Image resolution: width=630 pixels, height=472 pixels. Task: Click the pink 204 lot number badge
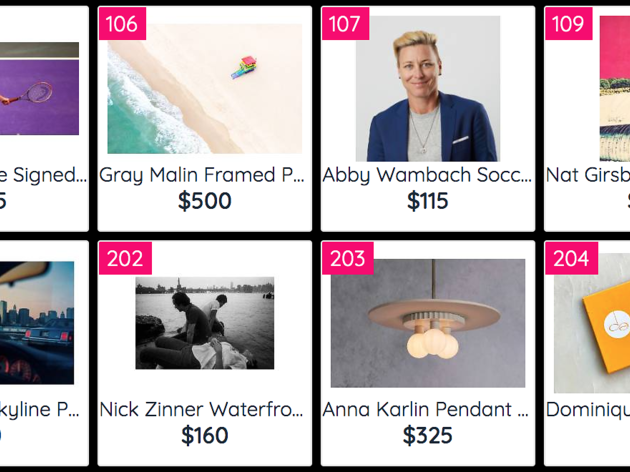tap(571, 258)
